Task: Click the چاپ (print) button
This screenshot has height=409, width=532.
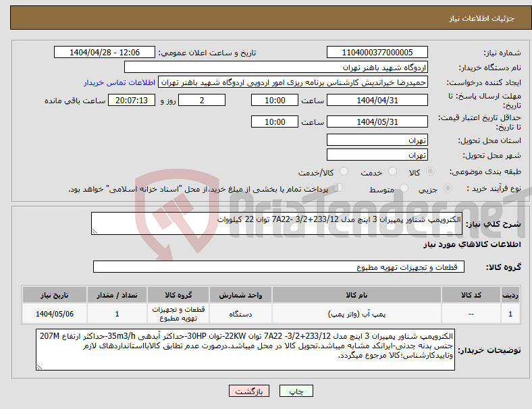Action: click(x=296, y=391)
